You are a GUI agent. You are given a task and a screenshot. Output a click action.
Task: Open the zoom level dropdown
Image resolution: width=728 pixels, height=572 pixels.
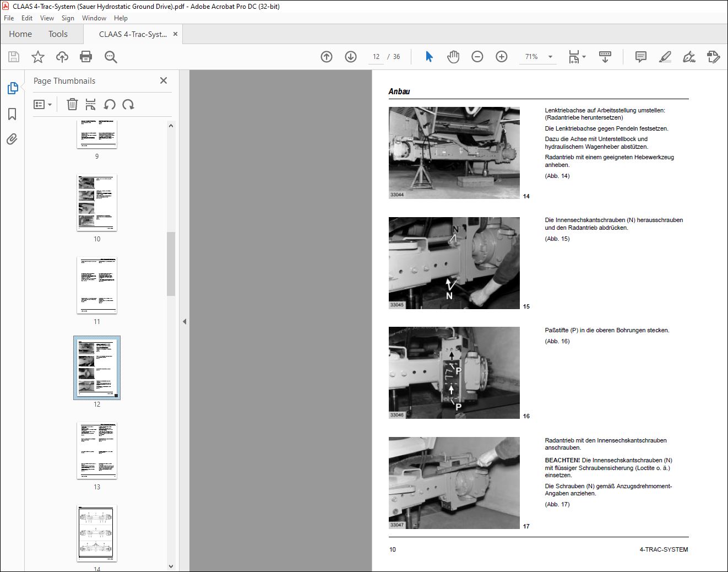550,57
